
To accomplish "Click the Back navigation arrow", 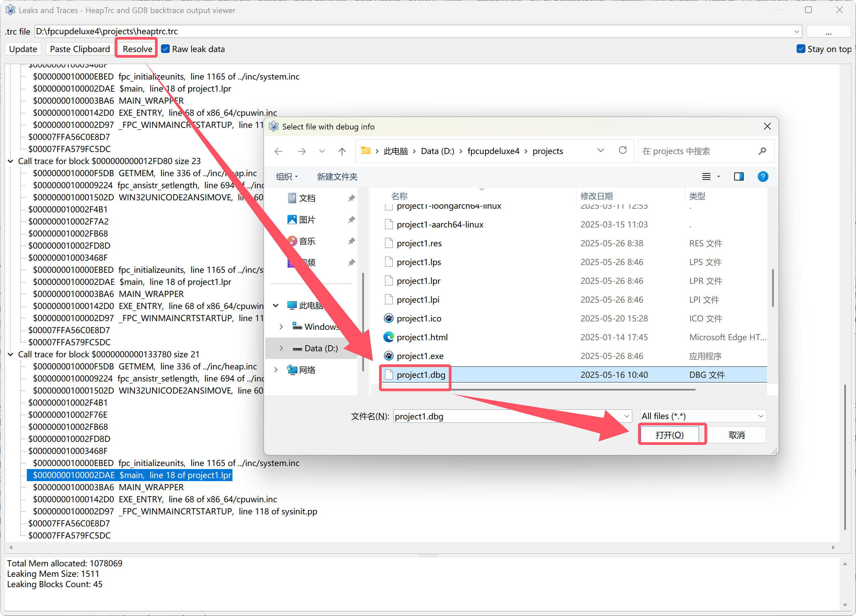I will tap(278, 151).
